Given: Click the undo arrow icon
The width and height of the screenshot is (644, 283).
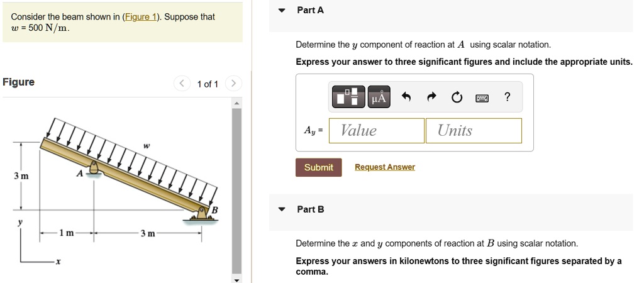Looking at the screenshot, I should [406, 97].
